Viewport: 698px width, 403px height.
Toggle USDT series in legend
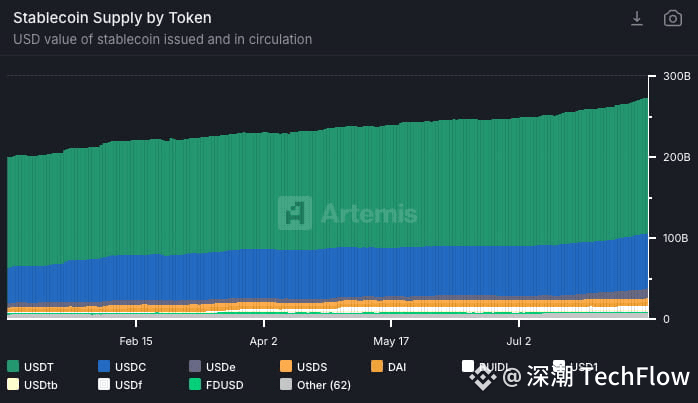click(31, 366)
